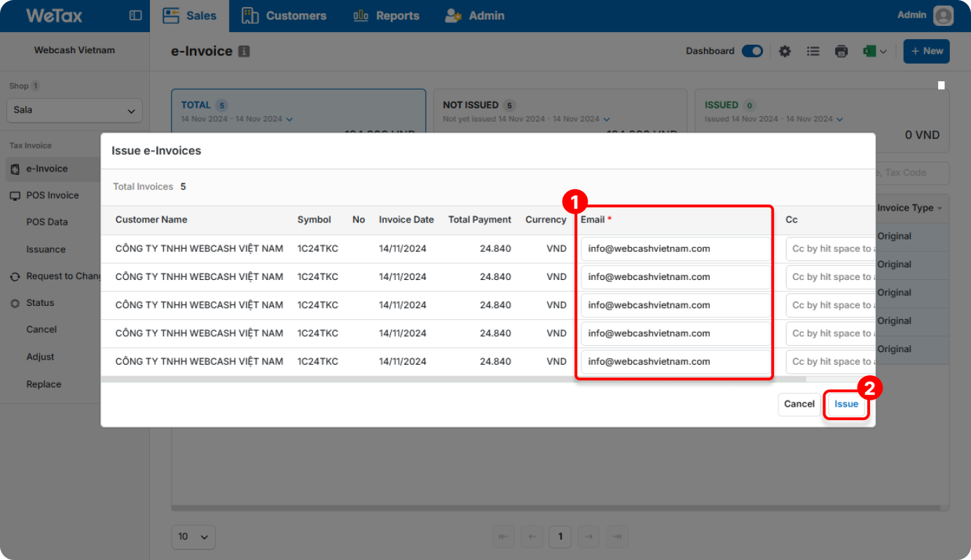Open the page size 10 dropdown
971x560 pixels.
coord(193,537)
